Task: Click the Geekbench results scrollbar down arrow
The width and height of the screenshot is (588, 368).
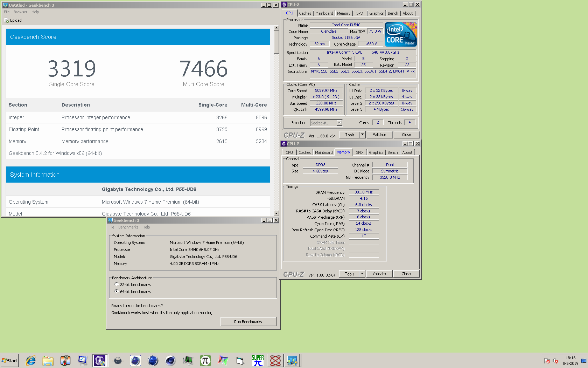Action: [276, 213]
